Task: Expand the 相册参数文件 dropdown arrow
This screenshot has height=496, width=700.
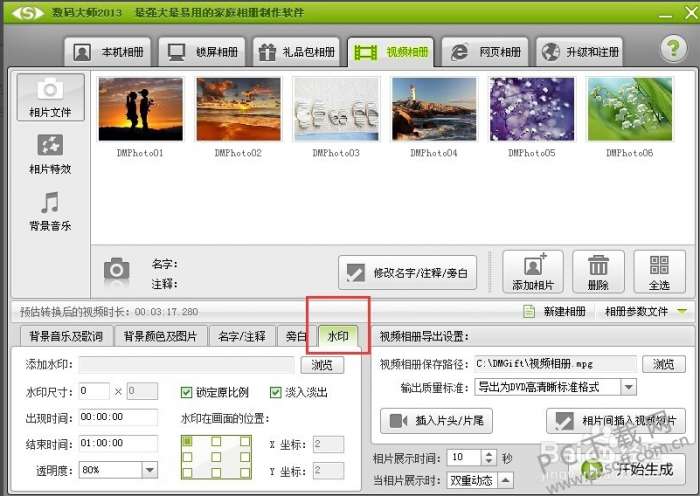Action: pos(682,311)
